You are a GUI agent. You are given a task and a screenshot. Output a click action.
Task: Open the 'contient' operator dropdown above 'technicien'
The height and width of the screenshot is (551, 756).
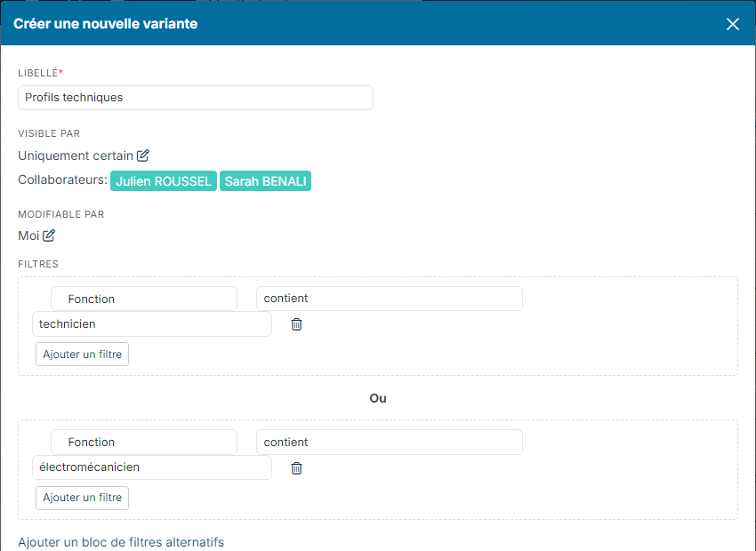pos(389,299)
